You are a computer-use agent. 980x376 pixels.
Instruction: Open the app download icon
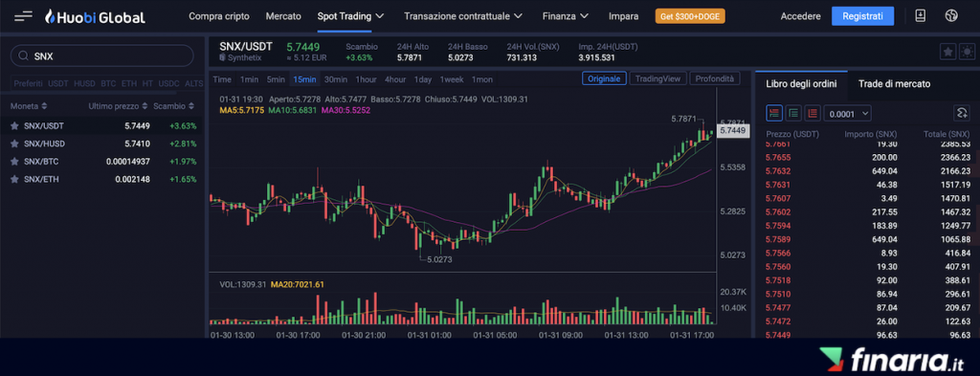coord(920,16)
